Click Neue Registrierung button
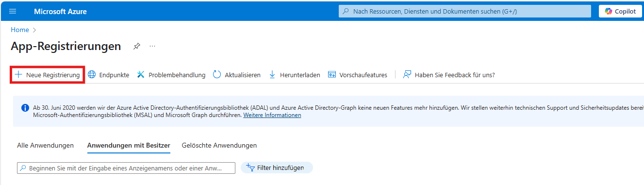The image size is (644, 185). [x=48, y=75]
